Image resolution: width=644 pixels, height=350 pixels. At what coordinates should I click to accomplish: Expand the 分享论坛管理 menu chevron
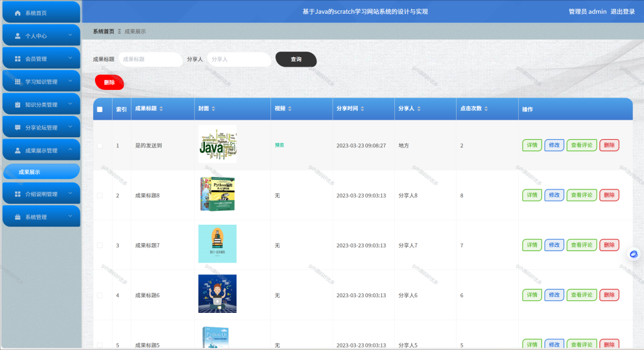coord(70,127)
